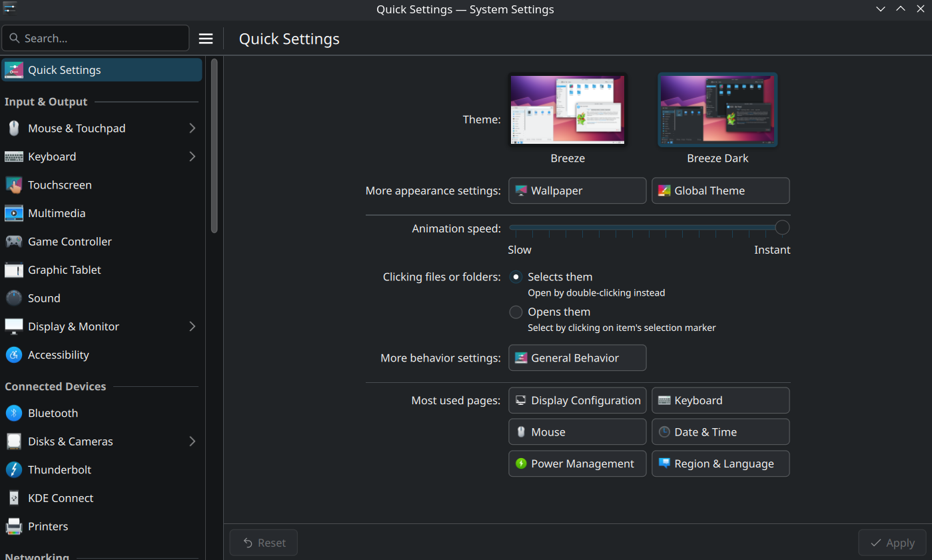The image size is (932, 560).
Task: Open the hamburger menu beside search
Action: pyautogui.click(x=206, y=39)
